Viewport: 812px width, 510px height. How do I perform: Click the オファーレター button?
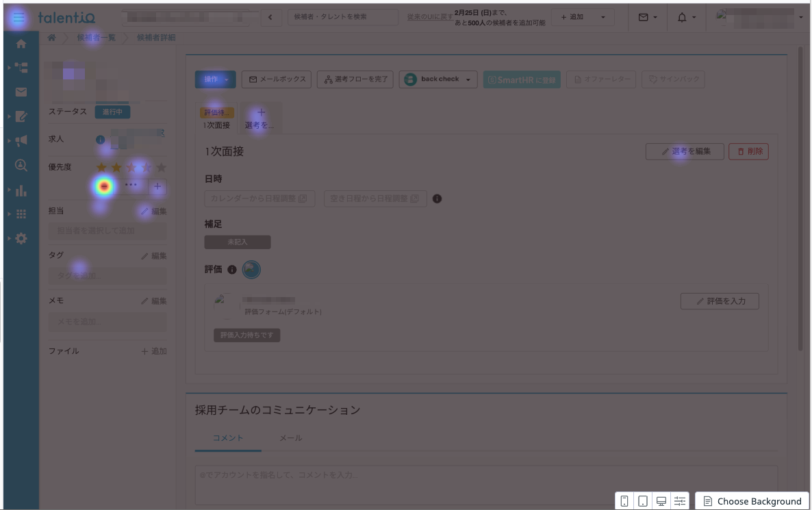601,79
